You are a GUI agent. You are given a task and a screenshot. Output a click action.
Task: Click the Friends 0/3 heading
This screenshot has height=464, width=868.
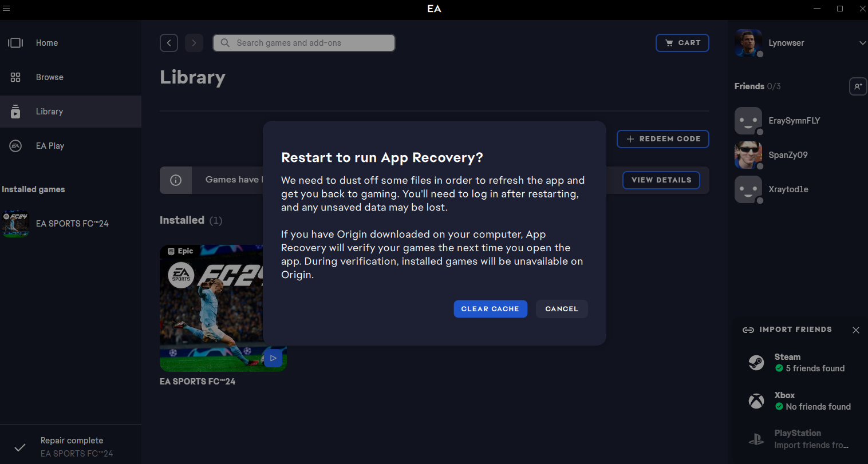(757, 86)
